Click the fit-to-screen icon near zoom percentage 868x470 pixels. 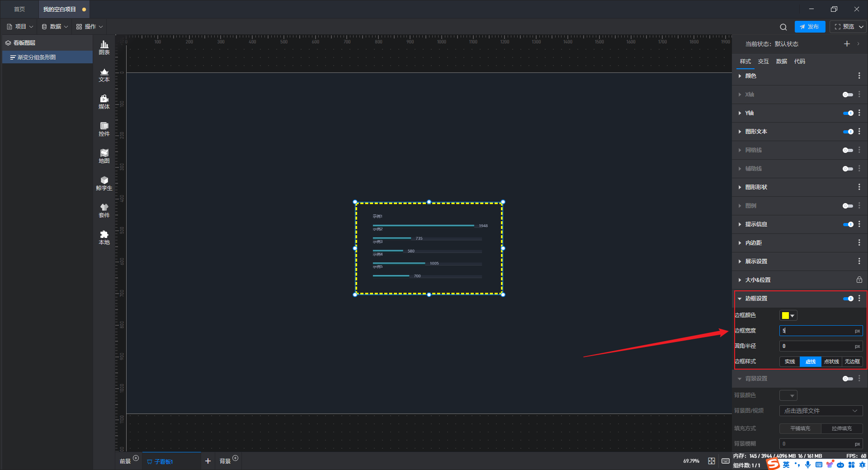[712, 461]
